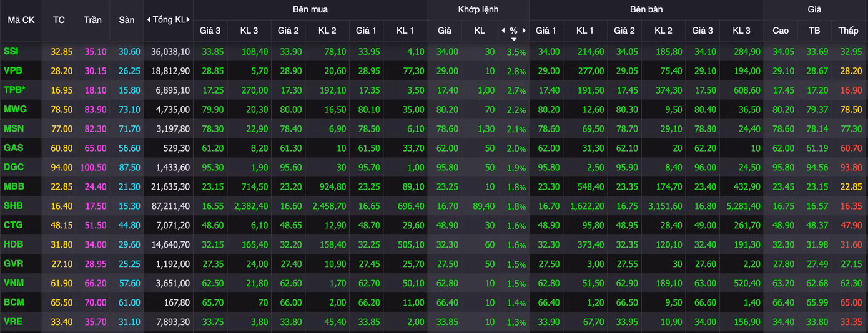This screenshot has height=333, width=868.
Task: Open the CTG stock symbol
Action: pyautogui.click(x=13, y=225)
